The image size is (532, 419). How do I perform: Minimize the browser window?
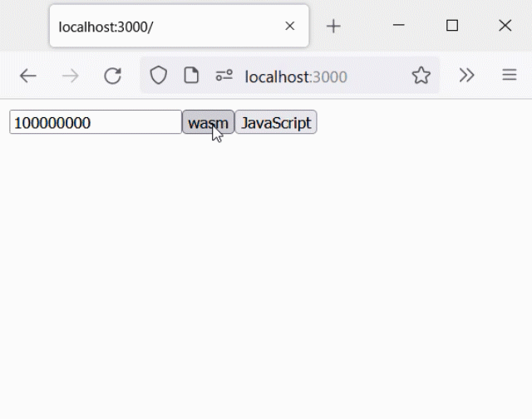pos(399,25)
